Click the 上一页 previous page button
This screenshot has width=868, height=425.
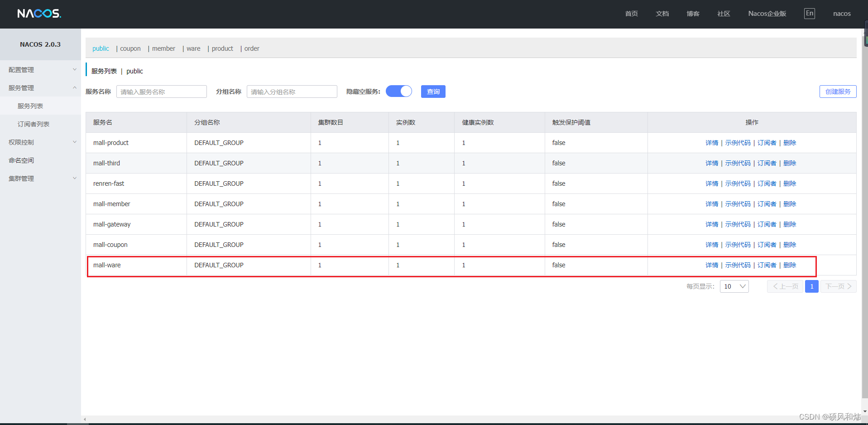pyautogui.click(x=785, y=286)
